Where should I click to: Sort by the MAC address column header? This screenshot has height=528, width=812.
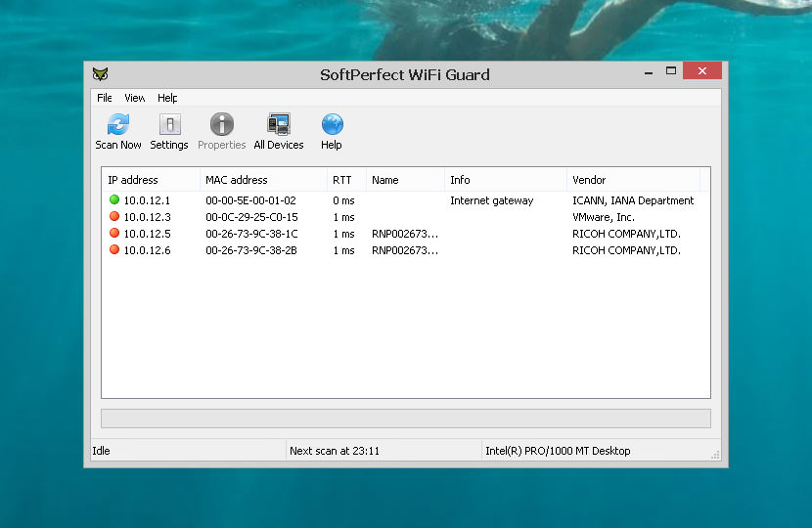(x=263, y=180)
